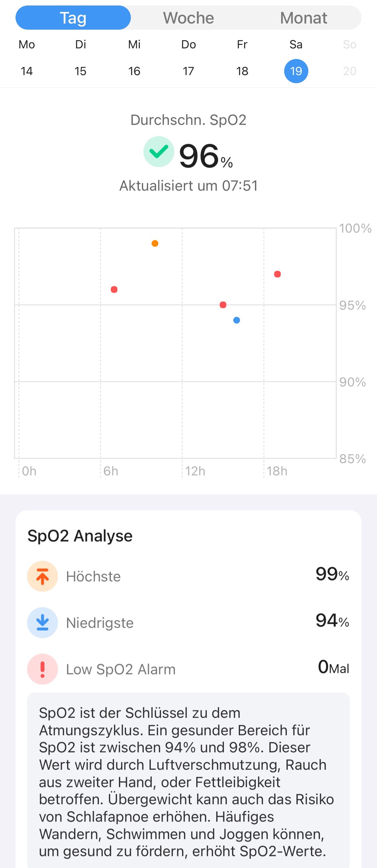This screenshot has height=868, width=377.
Task: Tap the 96% average SpO2 value
Action: [199, 156]
